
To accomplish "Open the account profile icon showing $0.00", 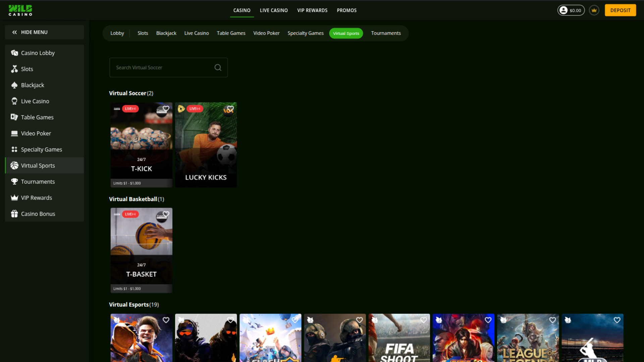I will pos(564,10).
